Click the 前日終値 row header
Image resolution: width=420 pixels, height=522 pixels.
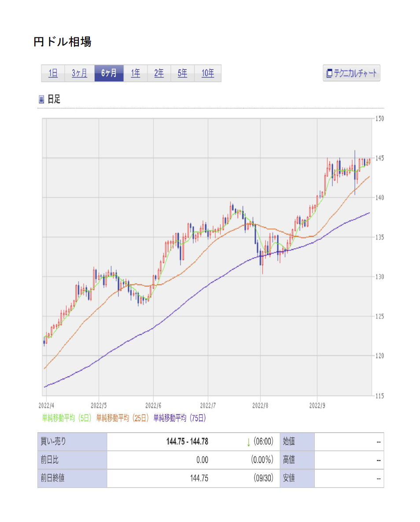pos(72,478)
